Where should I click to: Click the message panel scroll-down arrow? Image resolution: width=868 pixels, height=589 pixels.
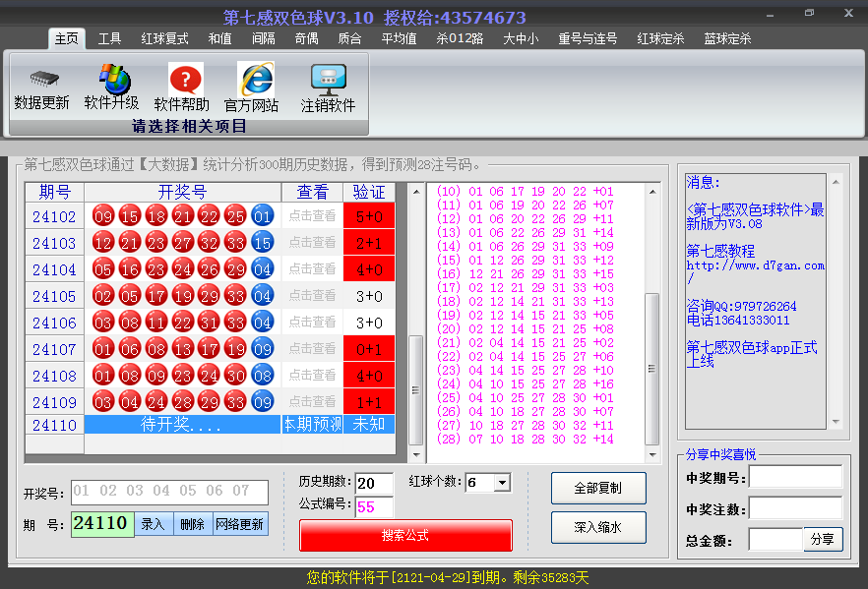[836, 422]
